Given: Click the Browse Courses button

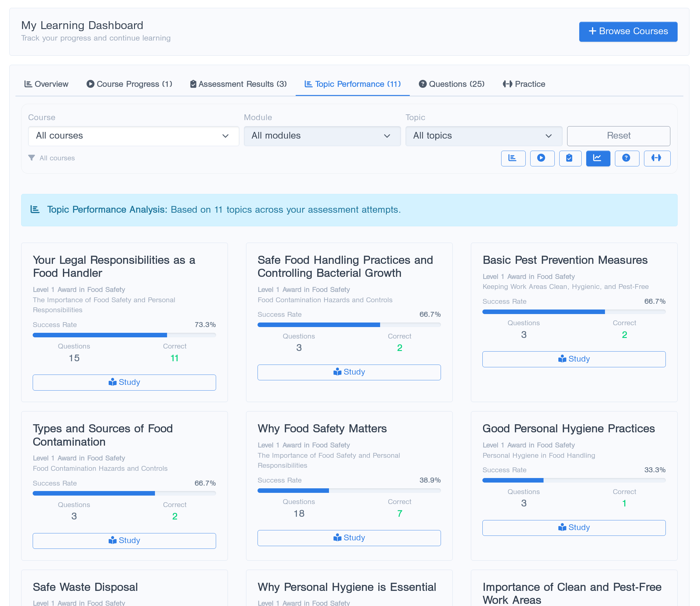Looking at the screenshot, I should coord(628,31).
